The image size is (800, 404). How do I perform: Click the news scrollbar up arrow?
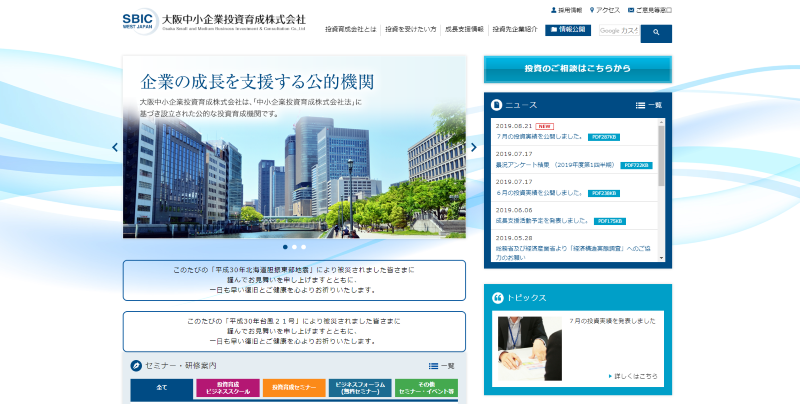662,122
